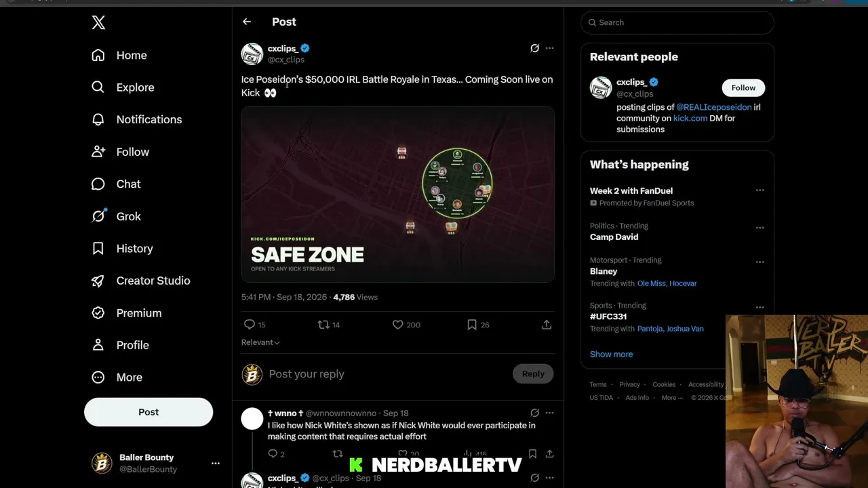Image resolution: width=868 pixels, height=488 pixels.
Task: Click the X logo icon
Action: tap(98, 22)
